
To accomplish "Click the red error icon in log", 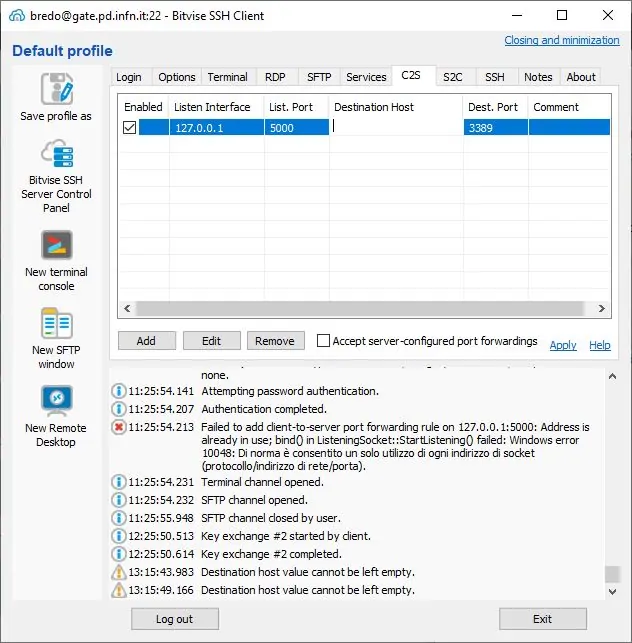I will 119,427.
